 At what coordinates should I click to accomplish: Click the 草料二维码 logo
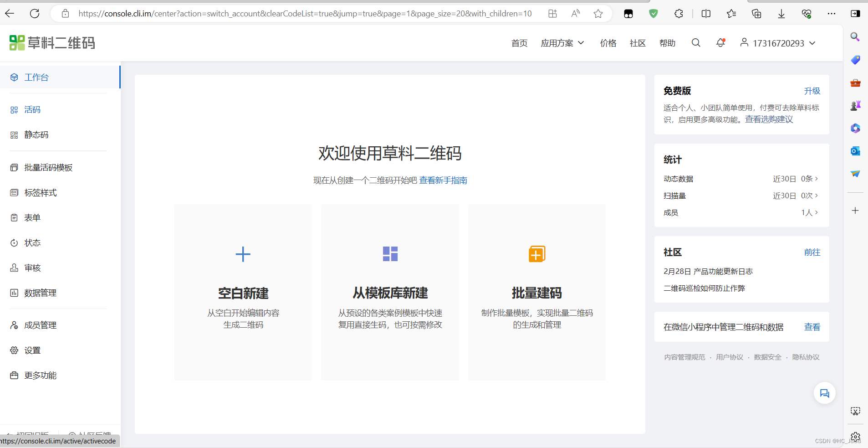coord(52,43)
